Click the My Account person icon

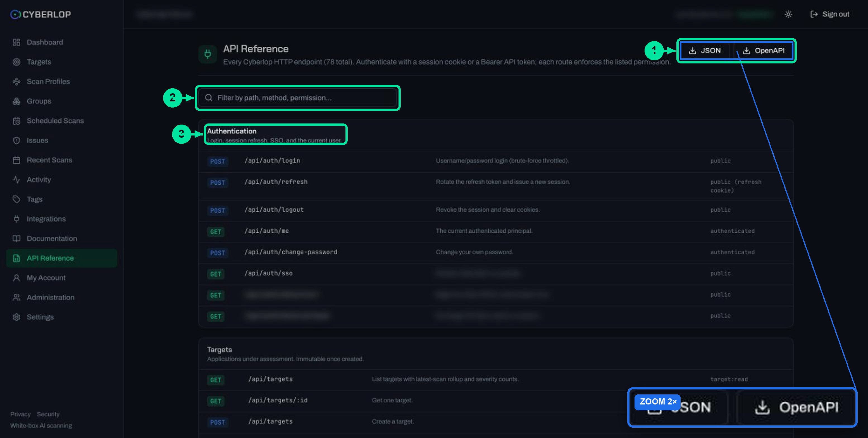16,278
